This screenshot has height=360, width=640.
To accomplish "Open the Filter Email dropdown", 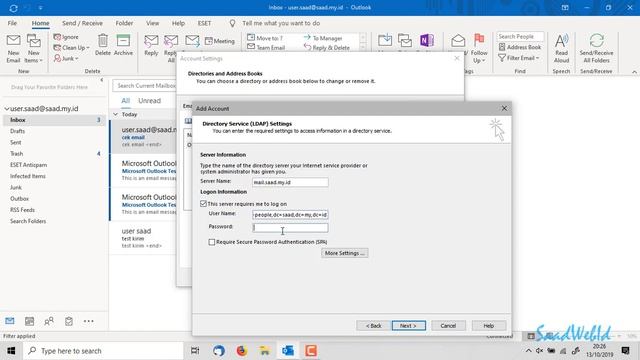I will (519, 58).
